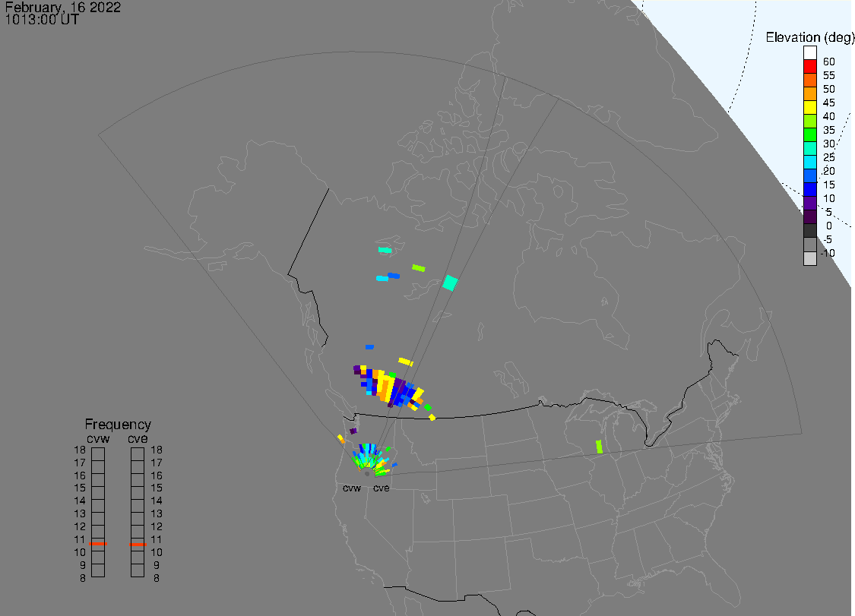Click the Elevation (deg) legend title

809,38
